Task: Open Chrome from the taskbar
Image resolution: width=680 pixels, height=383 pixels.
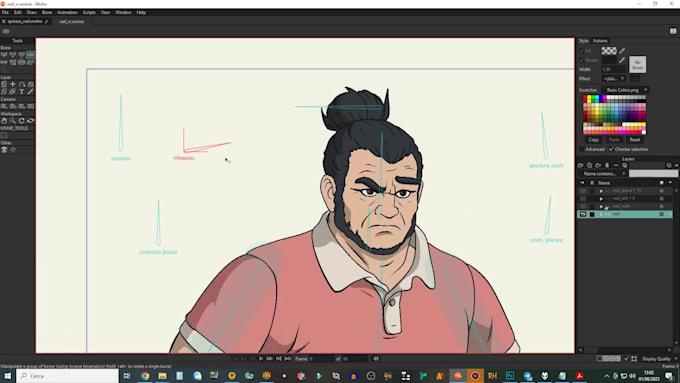Action: click(145, 376)
